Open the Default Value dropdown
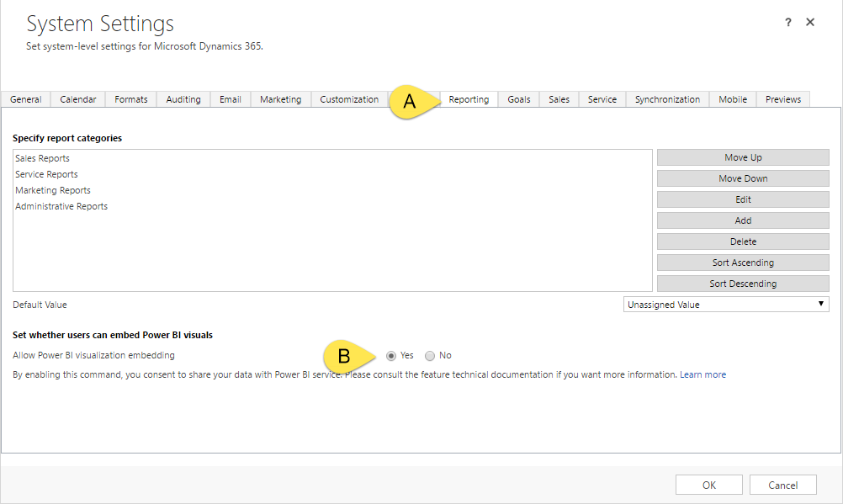This screenshot has width=843, height=504. tap(726, 305)
